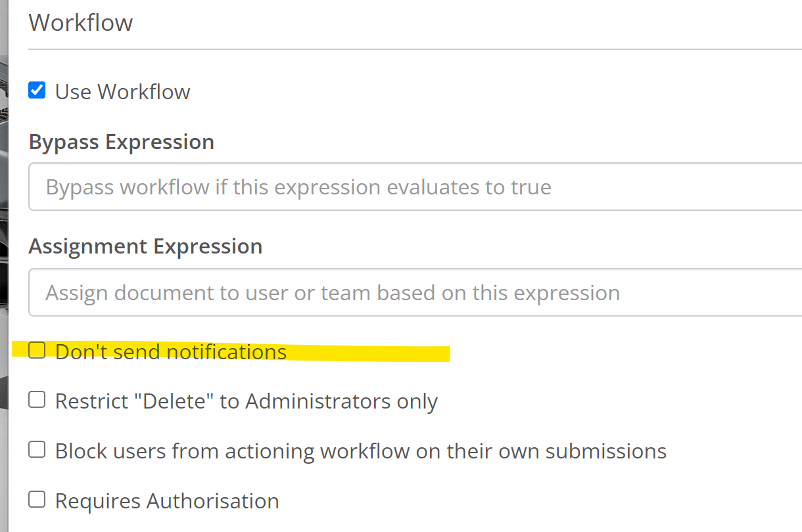This screenshot has height=532, width=802.
Task: Click into the Bypass Expression input field
Action: tap(414, 187)
